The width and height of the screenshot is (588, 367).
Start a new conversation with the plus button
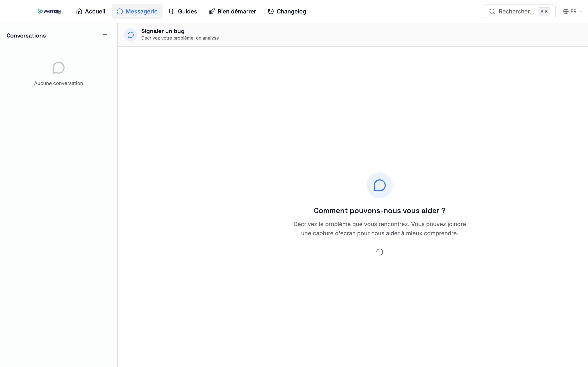click(x=105, y=34)
